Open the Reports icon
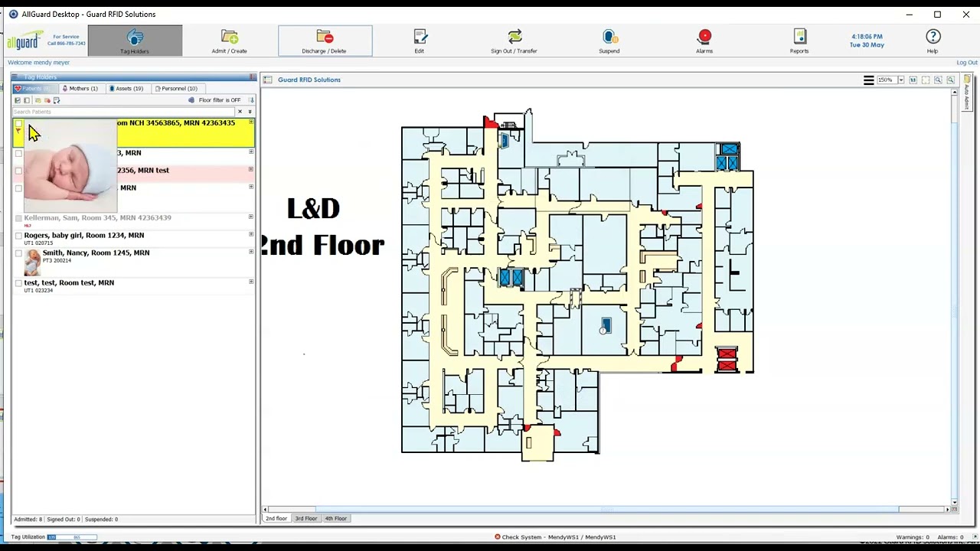 pos(799,37)
